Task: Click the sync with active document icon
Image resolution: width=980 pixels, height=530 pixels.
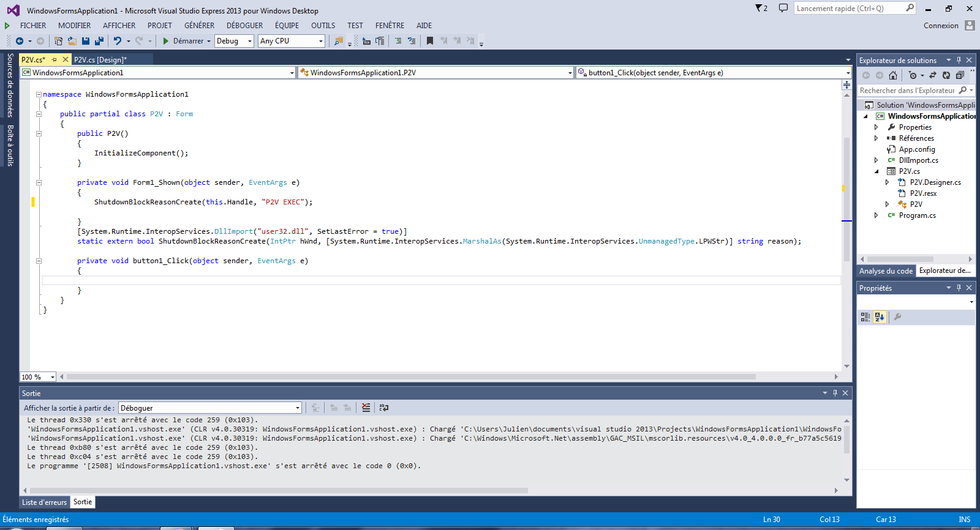Action: point(933,75)
